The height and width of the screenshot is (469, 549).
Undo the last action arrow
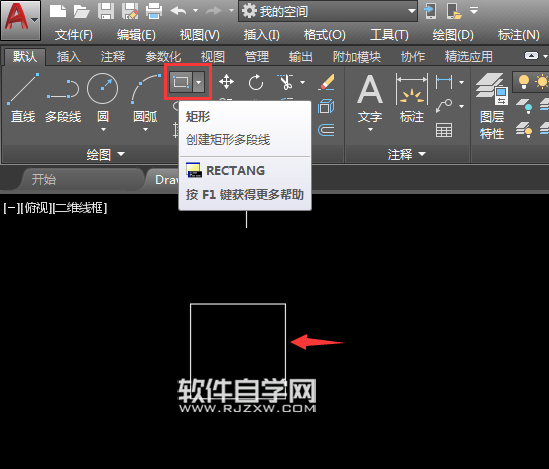click(179, 11)
